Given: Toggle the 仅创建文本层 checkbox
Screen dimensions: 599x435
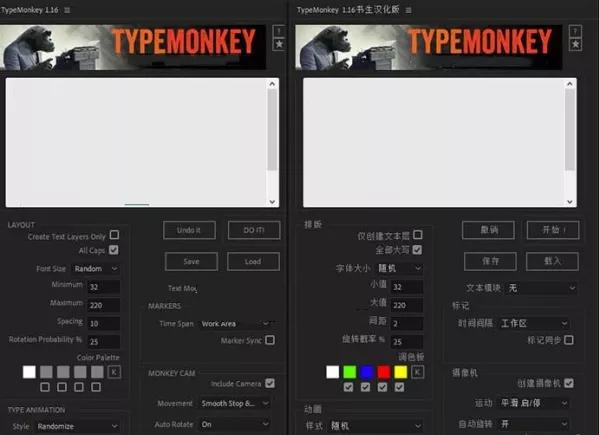Looking at the screenshot, I should point(418,234).
